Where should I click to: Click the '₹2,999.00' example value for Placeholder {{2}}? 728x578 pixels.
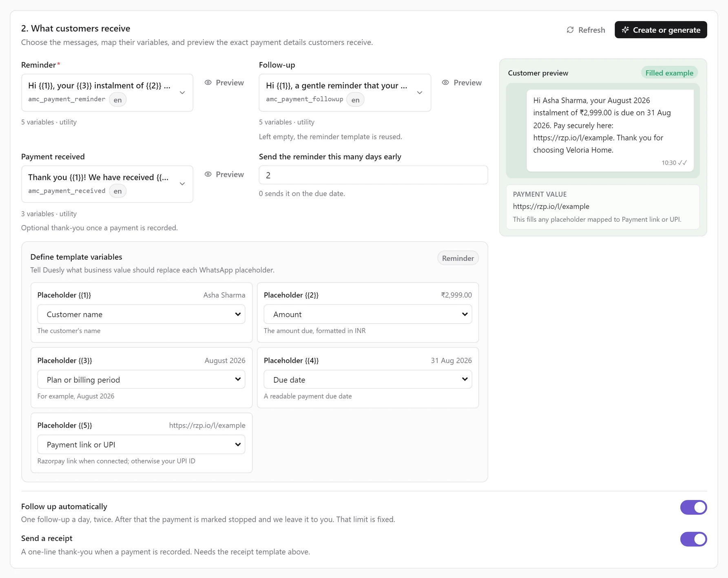pyautogui.click(x=456, y=295)
